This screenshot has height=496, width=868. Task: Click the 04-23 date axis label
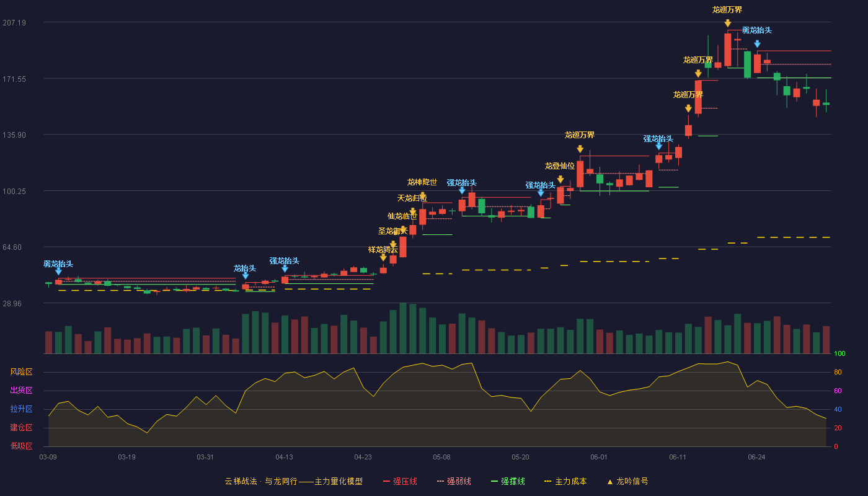[x=363, y=457]
